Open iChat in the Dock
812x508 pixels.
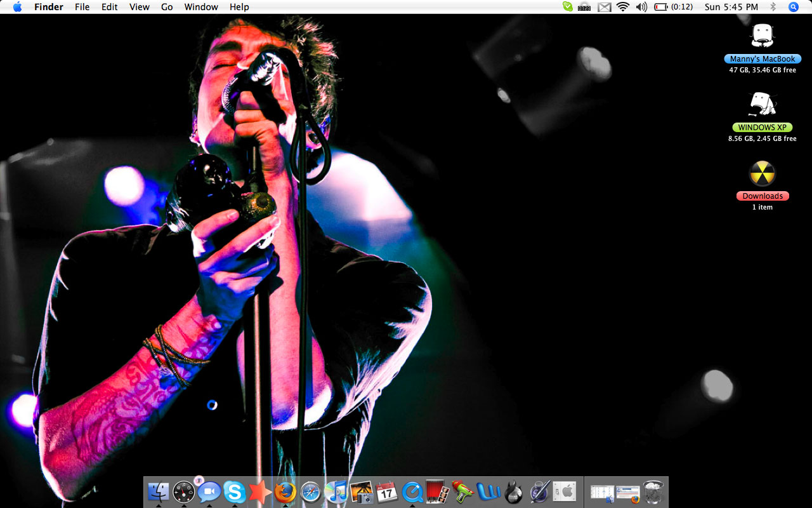[x=209, y=491]
